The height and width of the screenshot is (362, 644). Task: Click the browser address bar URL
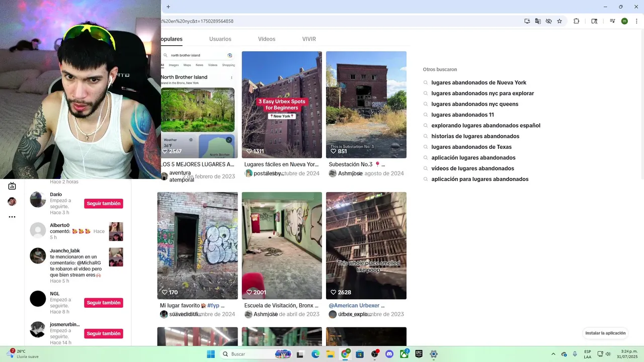[x=197, y=21]
